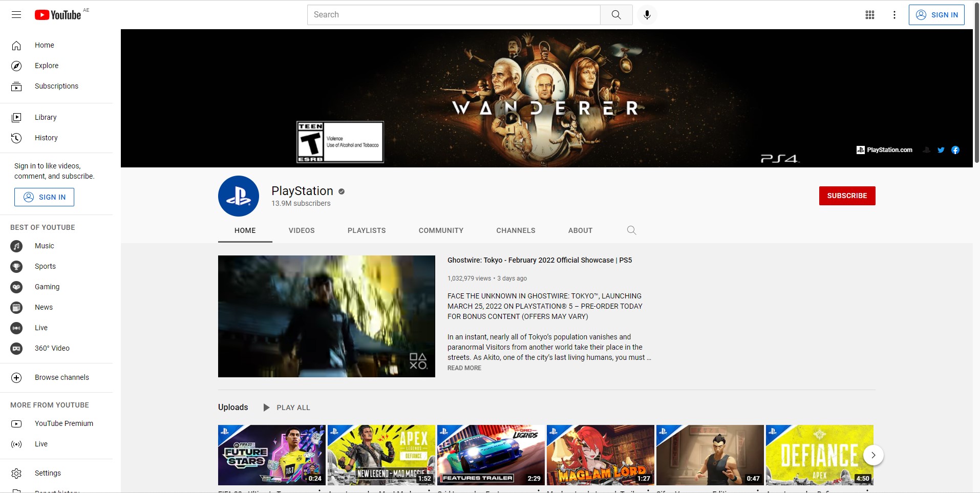Click Uploads section heading
Screen dimensions: 980x493
[233, 407]
